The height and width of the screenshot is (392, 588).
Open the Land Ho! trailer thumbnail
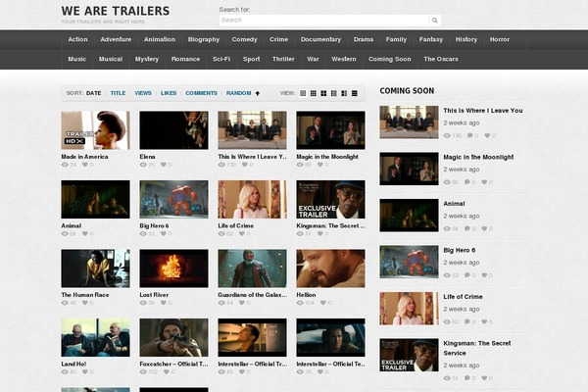(x=96, y=337)
